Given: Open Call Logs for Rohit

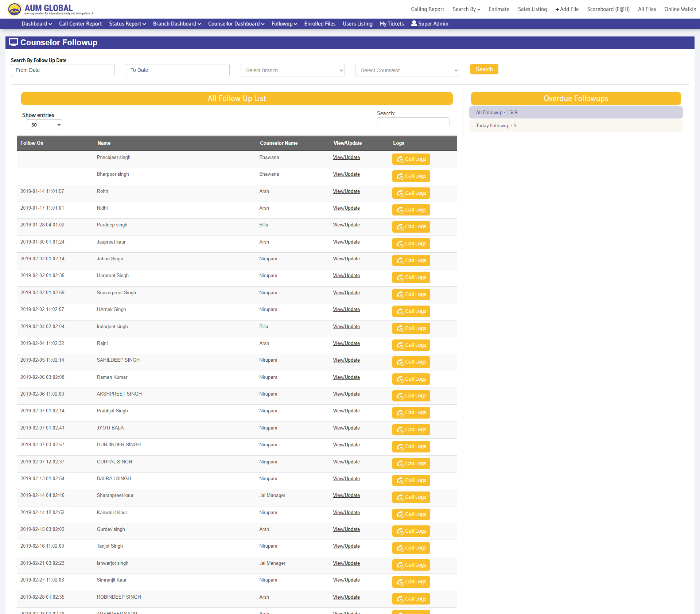Looking at the screenshot, I should tap(411, 193).
